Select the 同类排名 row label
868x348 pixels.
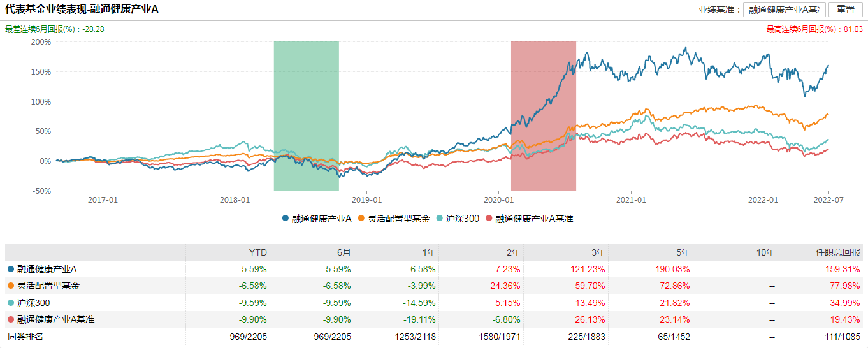click(25, 336)
